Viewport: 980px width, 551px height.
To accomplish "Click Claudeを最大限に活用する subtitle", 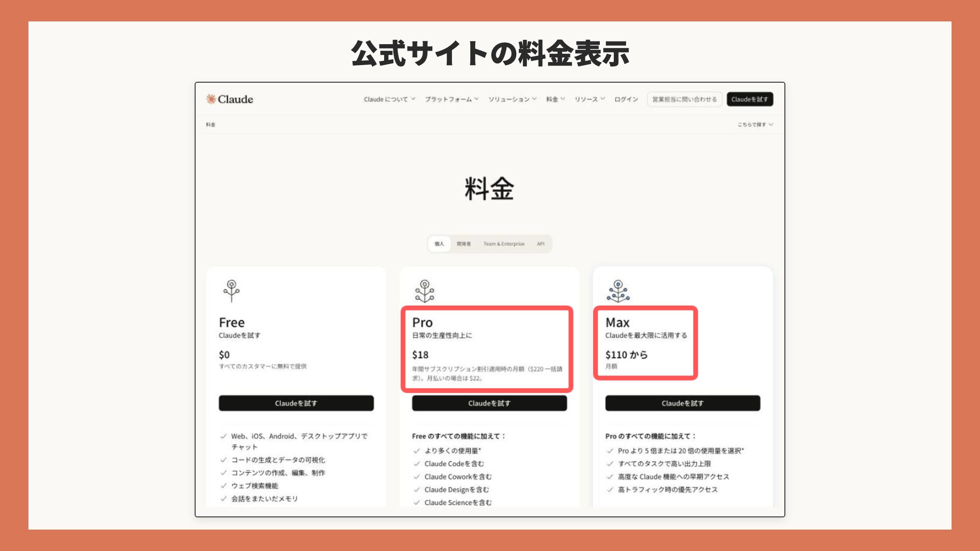I will point(646,335).
